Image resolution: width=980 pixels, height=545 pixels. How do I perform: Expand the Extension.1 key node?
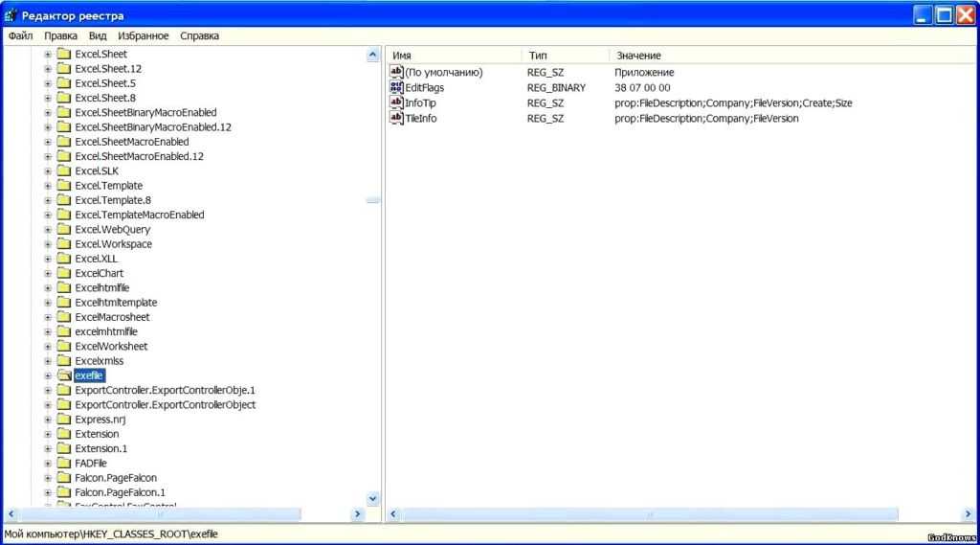point(48,448)
